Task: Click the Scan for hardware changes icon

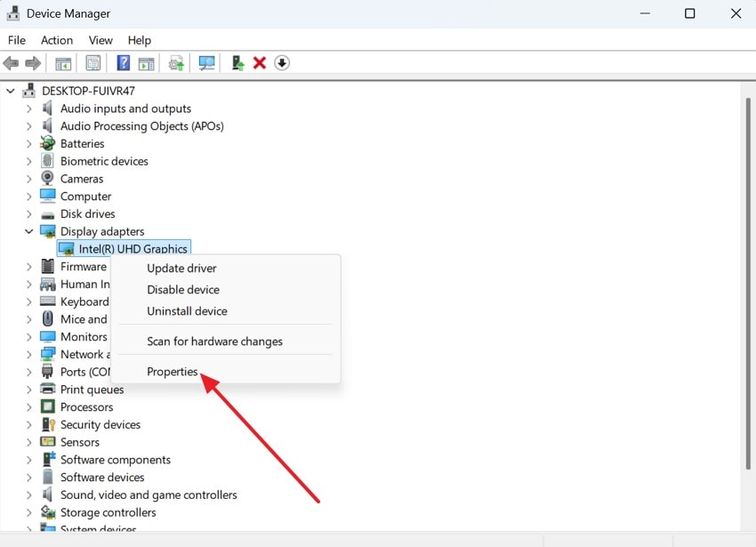Action: click(205, 62)
